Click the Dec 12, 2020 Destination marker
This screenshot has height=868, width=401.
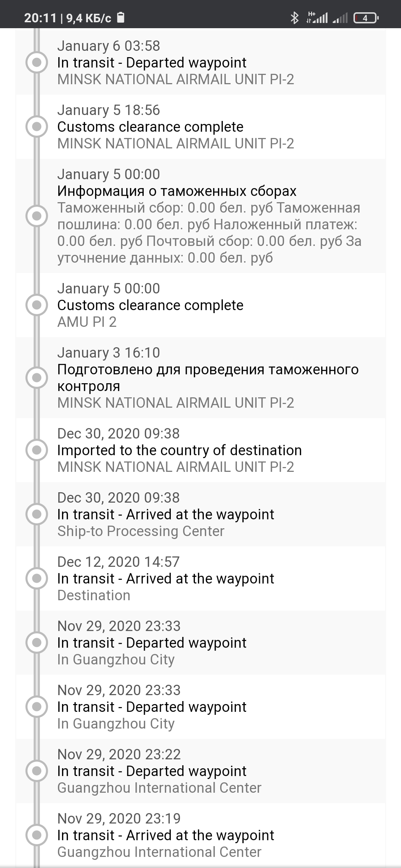36,578
